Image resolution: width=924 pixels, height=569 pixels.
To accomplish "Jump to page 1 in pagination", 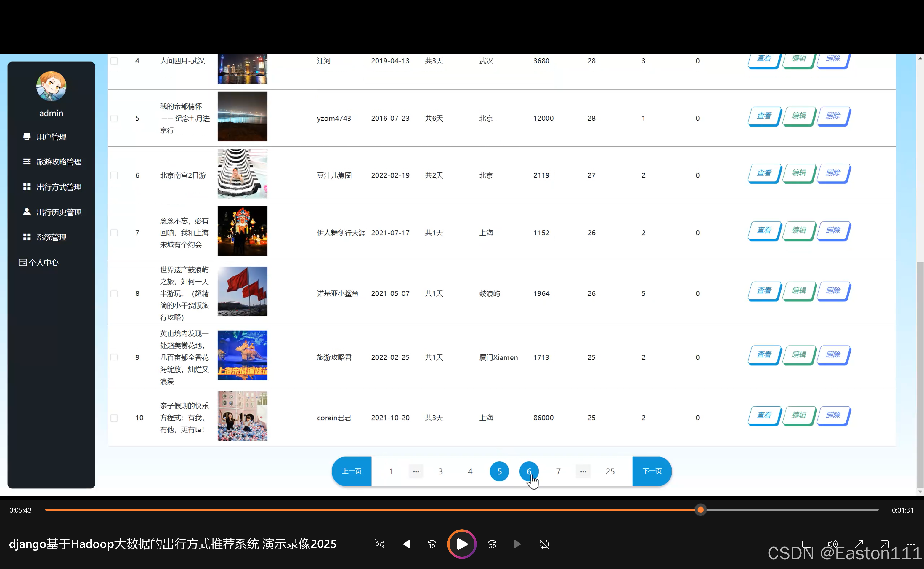I will 391,471.
